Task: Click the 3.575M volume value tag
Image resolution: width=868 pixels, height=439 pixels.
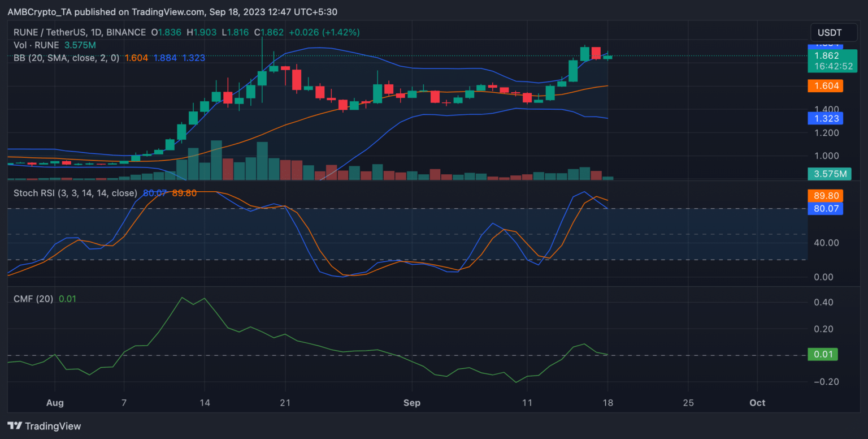Action: pyautogui.click(x=828, y=174)
